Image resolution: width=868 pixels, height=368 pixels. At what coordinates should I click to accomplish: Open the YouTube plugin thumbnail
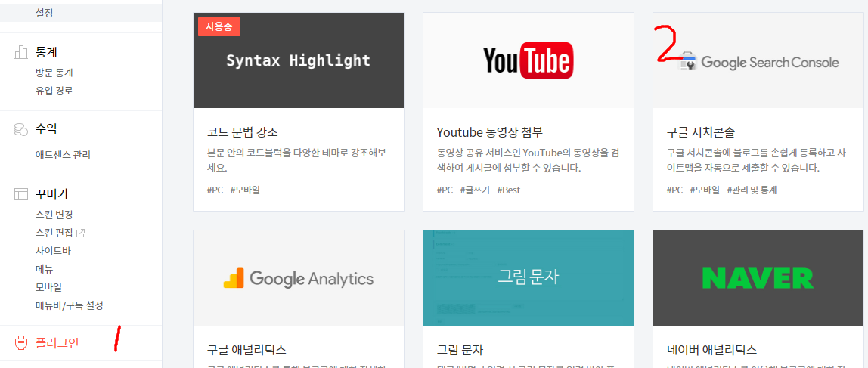528,60
